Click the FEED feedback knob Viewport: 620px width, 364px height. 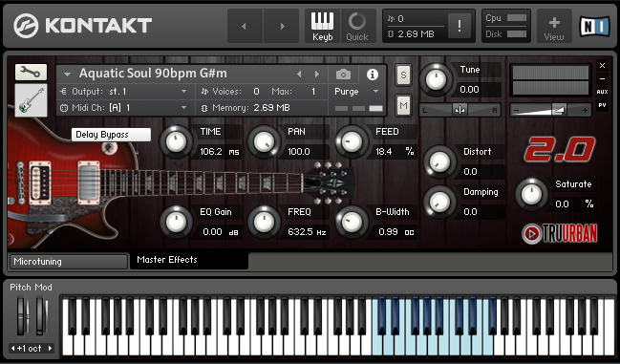tap(352, 142)
